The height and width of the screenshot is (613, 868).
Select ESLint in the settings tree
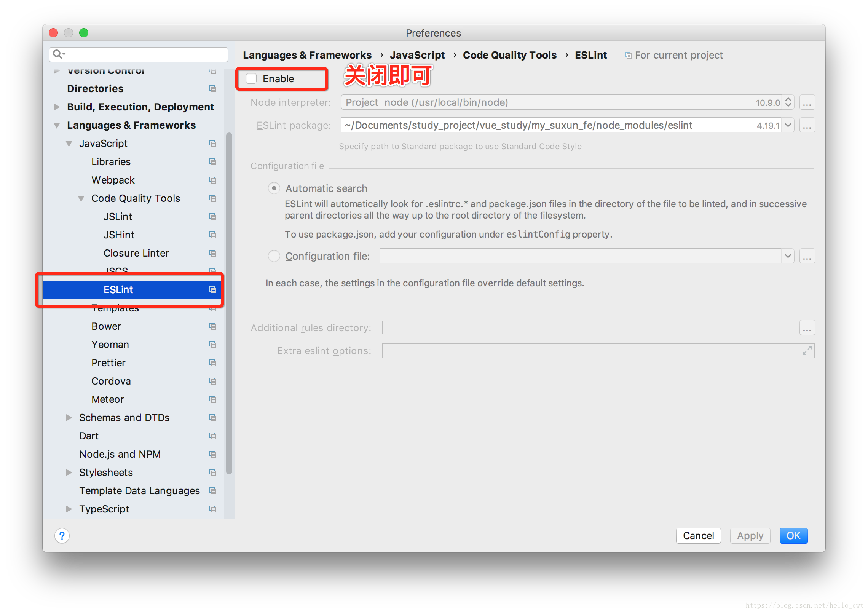[x=131, y=290]
